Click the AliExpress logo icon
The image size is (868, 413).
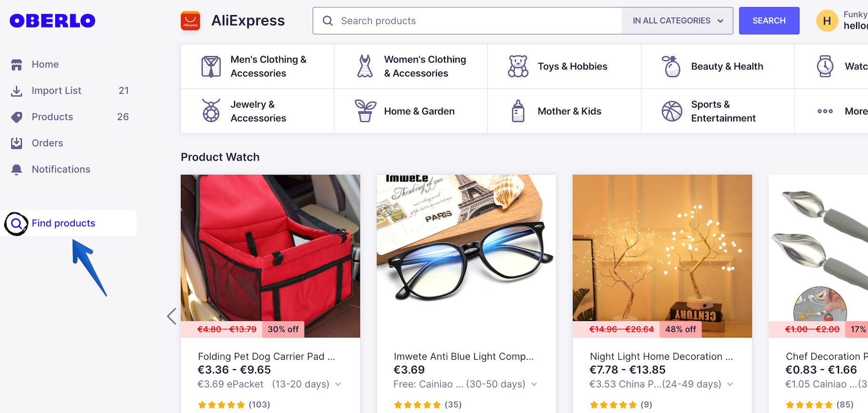pos(190,21)
